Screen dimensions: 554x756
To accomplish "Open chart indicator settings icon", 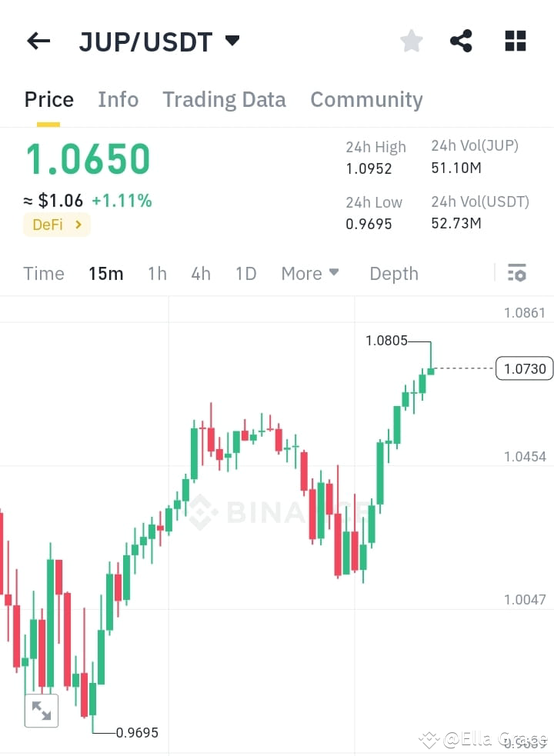I will coord(517,273).
